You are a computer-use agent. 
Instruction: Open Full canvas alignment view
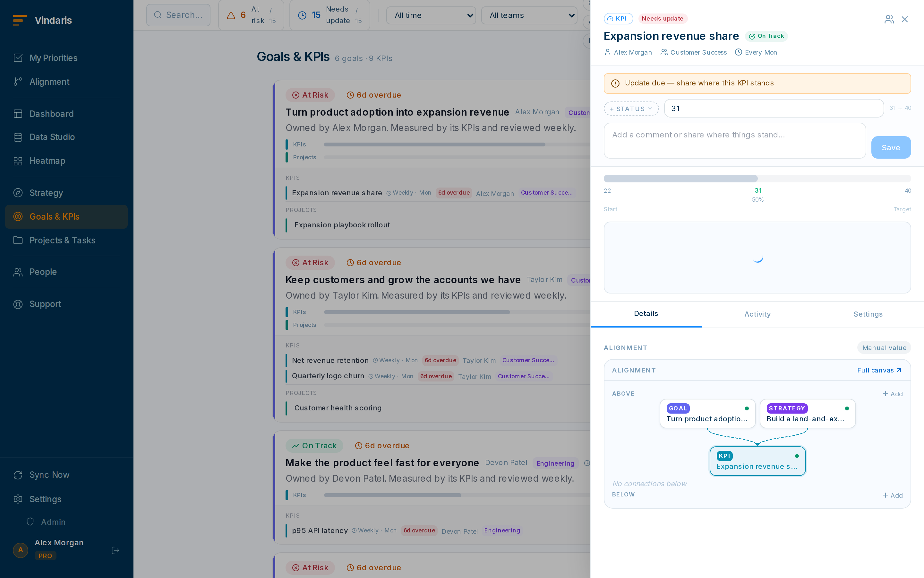tap(879, 371)
